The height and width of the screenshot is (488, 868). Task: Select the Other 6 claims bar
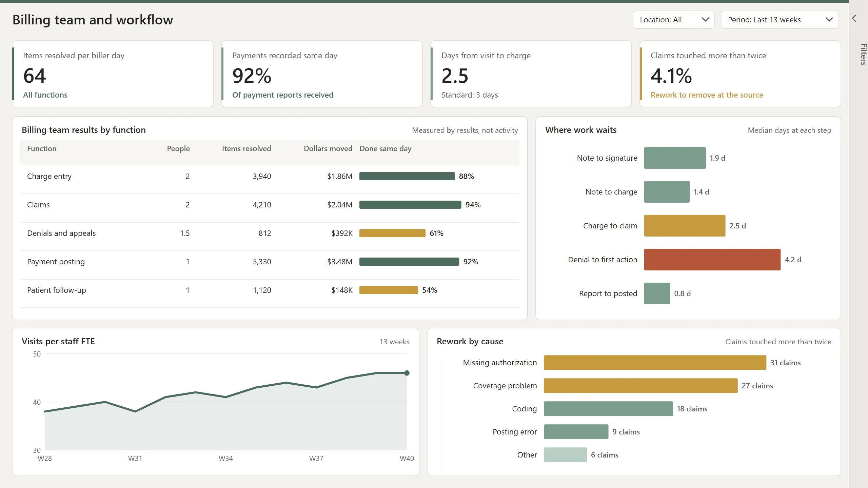tap(565, 455)
